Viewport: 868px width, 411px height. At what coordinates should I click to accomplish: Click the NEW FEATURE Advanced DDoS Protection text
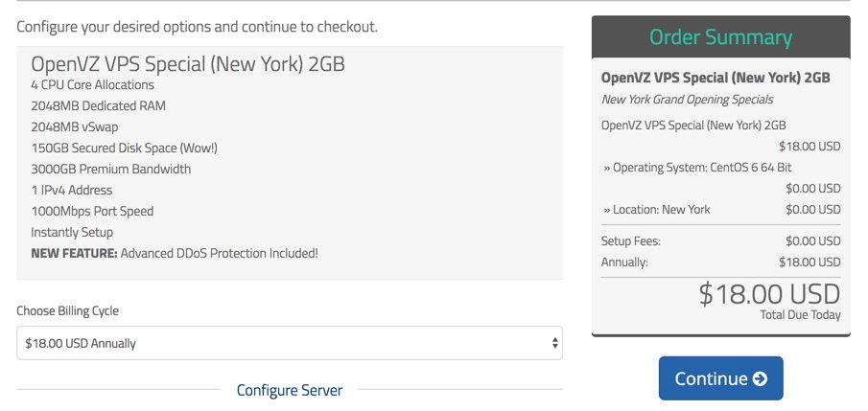click(175, 253)
